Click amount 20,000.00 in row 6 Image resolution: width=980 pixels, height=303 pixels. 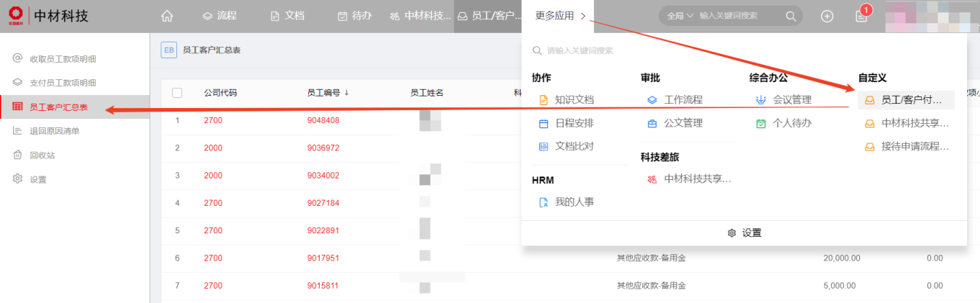(x=842, y=258)
